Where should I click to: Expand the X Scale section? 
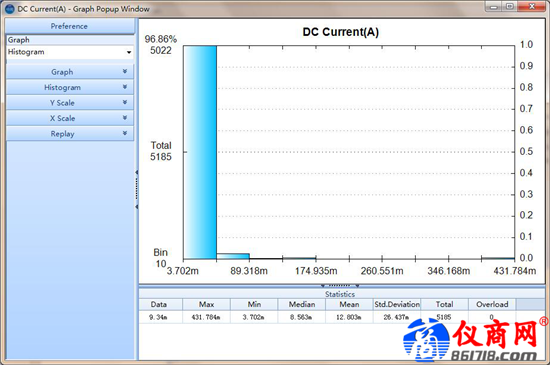point(69,118)
